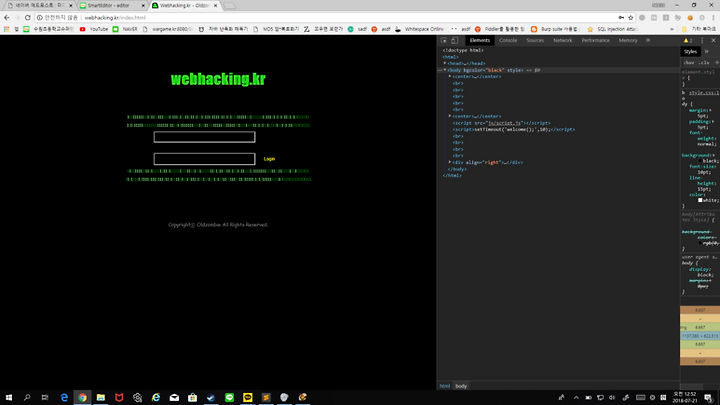
Task: Open DevTools customize three-dot menu
Action: pos(702,40)
